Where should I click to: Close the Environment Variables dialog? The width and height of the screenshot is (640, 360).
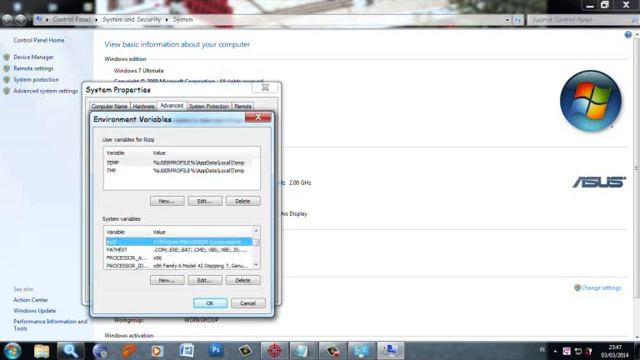(x=258, y=117)
